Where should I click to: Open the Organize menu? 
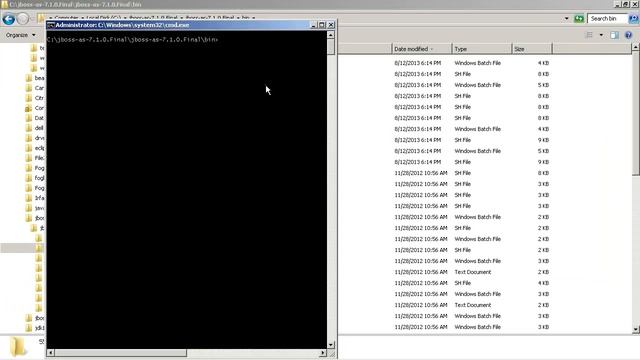click(x=20, y=35)
